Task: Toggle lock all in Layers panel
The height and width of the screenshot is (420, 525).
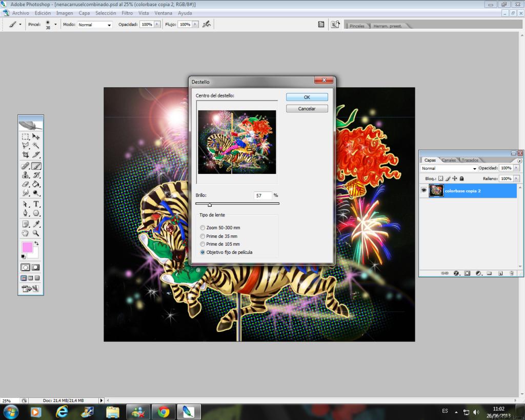Action: 462,178
